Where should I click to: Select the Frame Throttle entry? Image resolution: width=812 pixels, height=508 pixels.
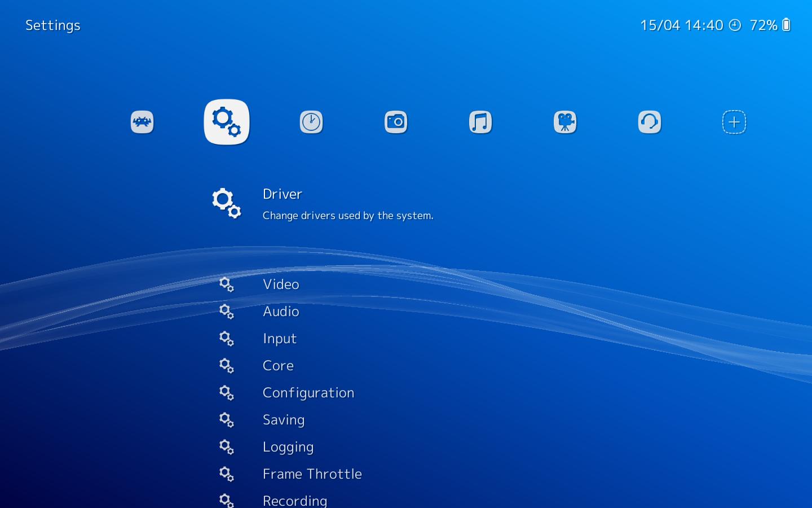click(312, 474)
